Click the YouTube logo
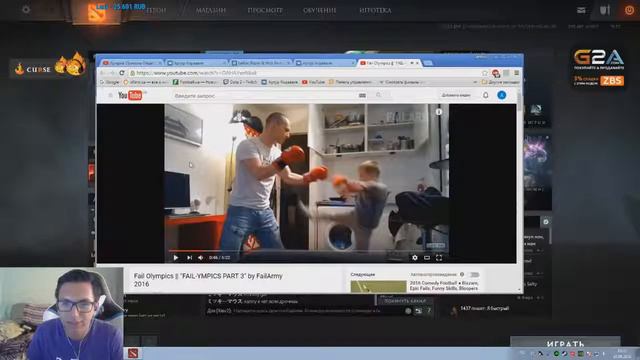The width and height of the screenshot is (640, 360). pyautogui.click(x=131, y=95)
